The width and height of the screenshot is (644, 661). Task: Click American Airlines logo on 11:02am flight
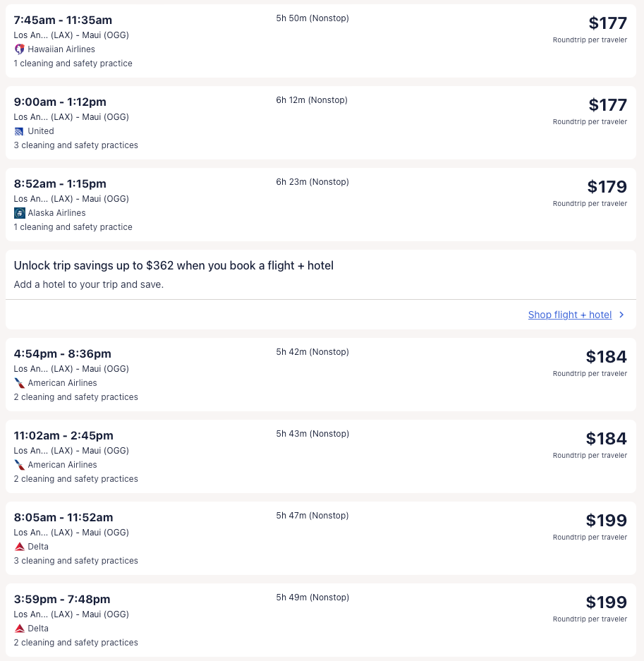pos(19,465)
